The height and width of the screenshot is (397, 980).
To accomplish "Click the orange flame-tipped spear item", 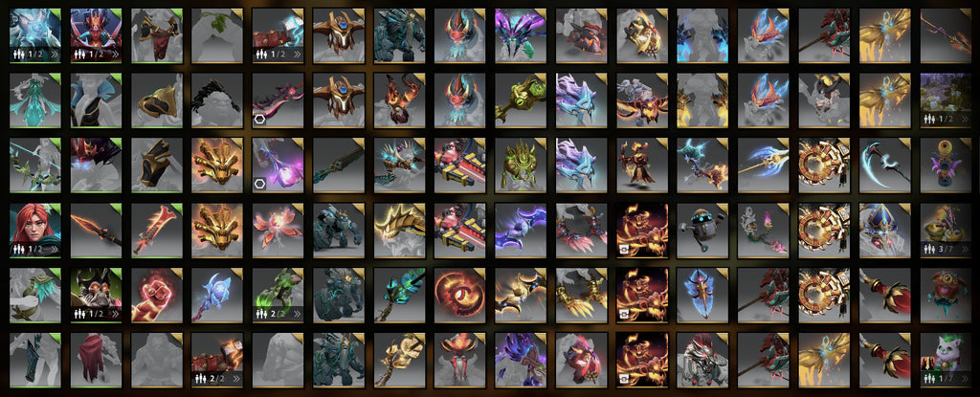I will 96,231.
